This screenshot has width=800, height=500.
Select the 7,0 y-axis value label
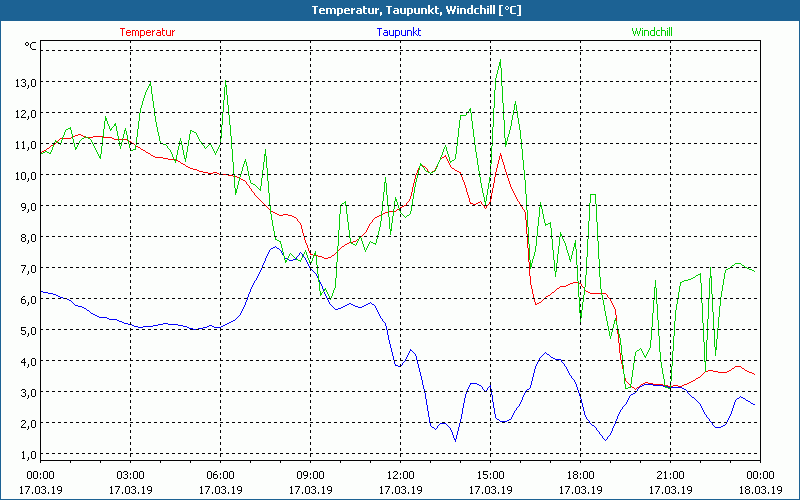(x=25, y=268)
